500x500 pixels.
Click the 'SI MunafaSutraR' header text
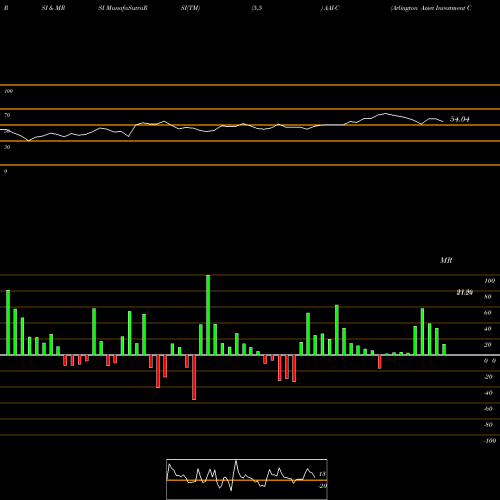pos(123,8)
